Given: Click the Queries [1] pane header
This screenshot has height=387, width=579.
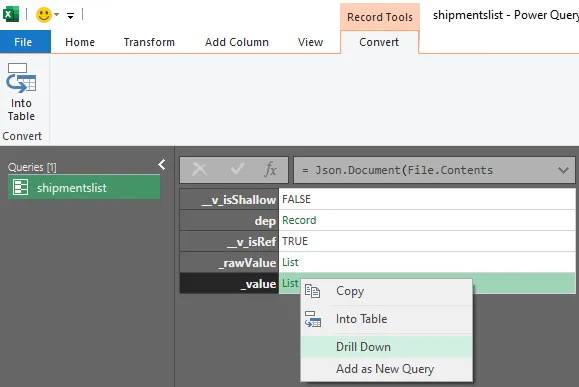Looking at the screenshot, I should coord(32,167).
